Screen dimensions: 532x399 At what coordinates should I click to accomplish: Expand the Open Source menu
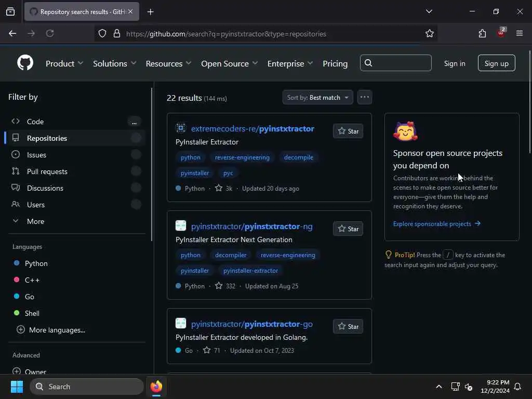pos(229,63)
